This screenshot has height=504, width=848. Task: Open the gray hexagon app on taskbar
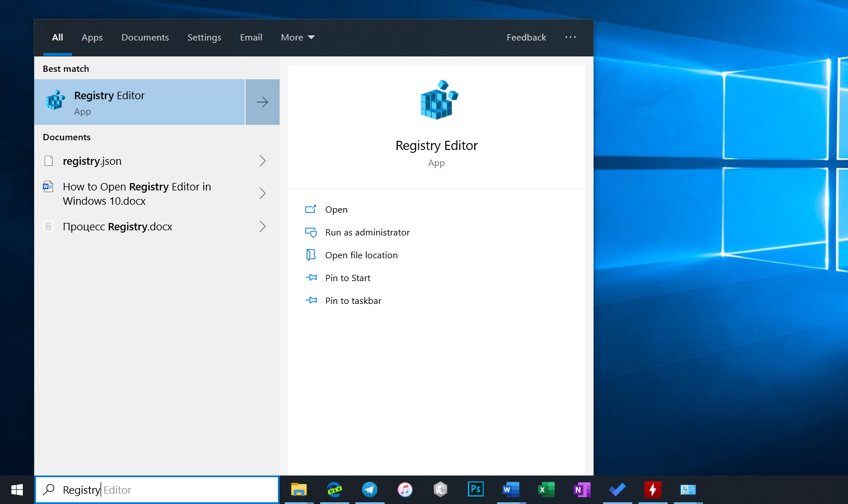441,489
